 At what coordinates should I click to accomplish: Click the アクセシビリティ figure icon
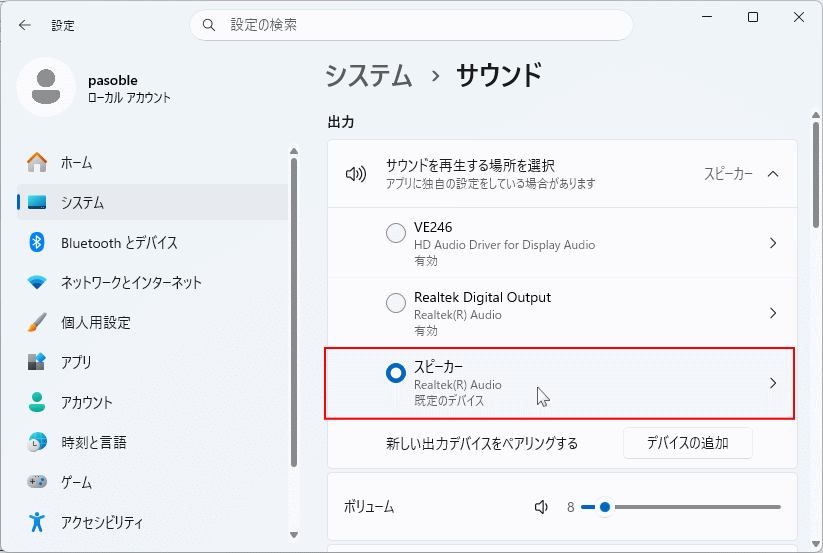37,522
